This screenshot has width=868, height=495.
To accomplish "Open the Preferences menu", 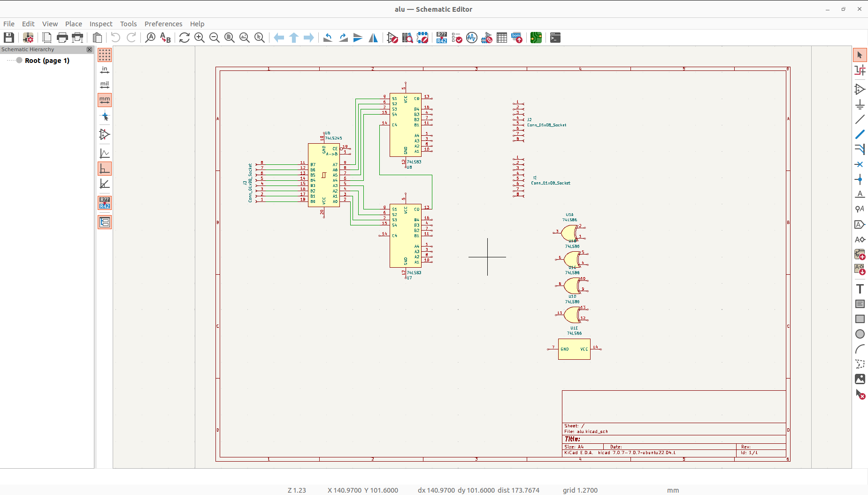I will [163, 24].
